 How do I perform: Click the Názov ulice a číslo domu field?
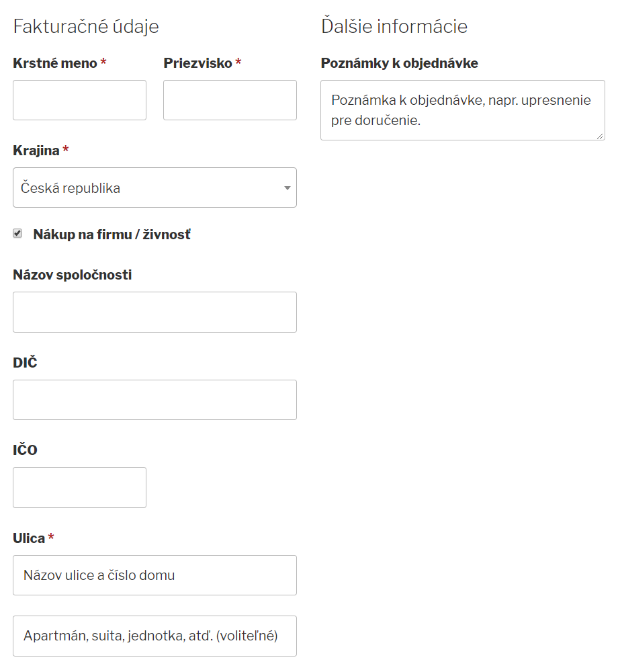pyautogui.click(x=154, y=575)
